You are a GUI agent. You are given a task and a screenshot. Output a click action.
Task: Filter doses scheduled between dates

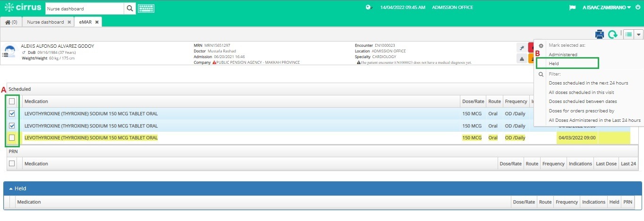point(583,102)
